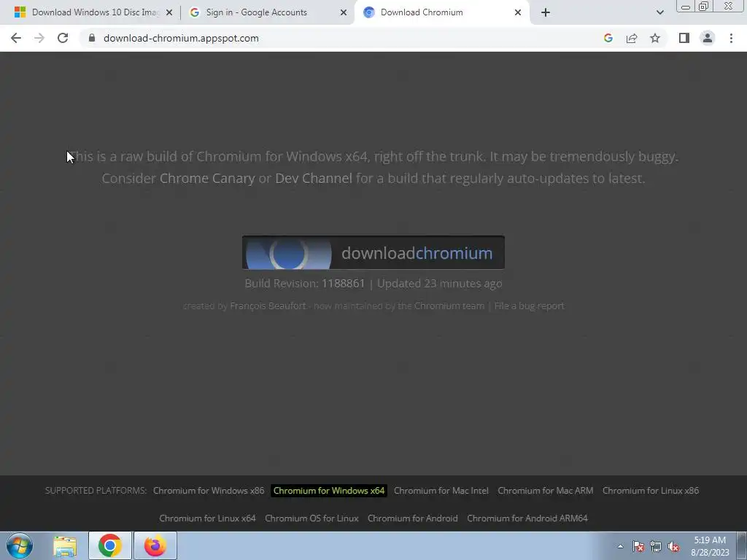Open the Chromium team link
The height and width of the screenshot is (560, 747).
point(449,306)
